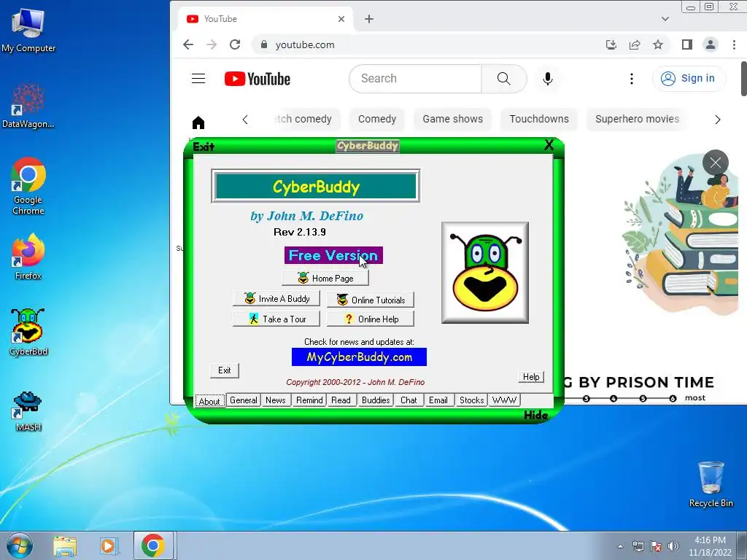The width and height of the screenshot is (747, 560).
Task: Start voice search with microphone icon
Action: [548, 79]
